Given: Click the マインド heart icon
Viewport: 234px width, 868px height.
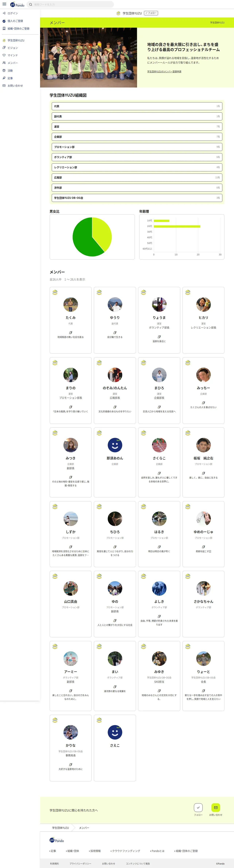Looking at the screenshot, I should point(4,55).
